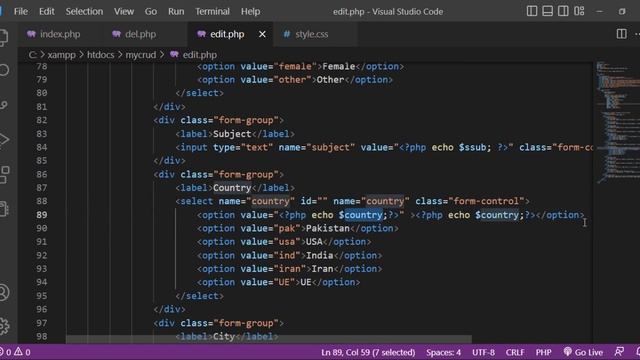Open feedback icon in status bar
640x360 pixels.
pos(619,351)
